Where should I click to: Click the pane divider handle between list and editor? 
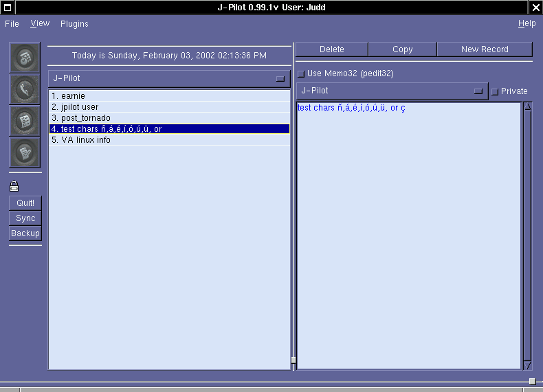(x=293, y=360)
